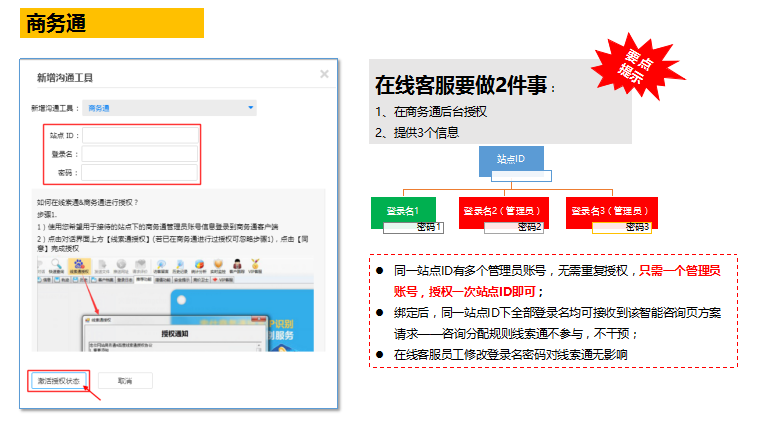The image size is (762, 422).
Task: Click the 密码3 field
Action: click(622, 227)
